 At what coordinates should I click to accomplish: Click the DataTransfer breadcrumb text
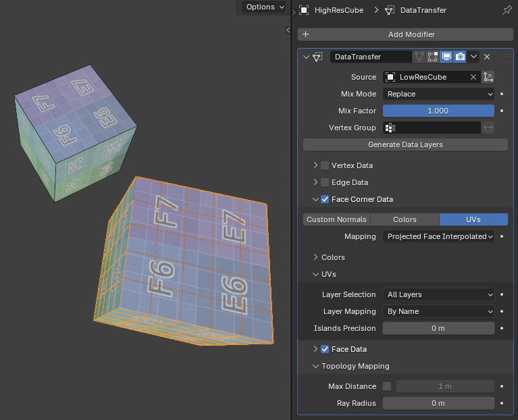(x=423, y=10)
